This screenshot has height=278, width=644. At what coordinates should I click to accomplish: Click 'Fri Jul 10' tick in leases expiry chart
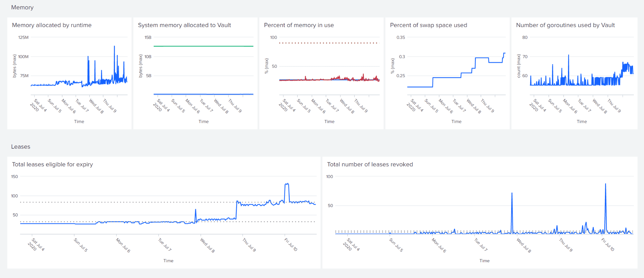291,244
